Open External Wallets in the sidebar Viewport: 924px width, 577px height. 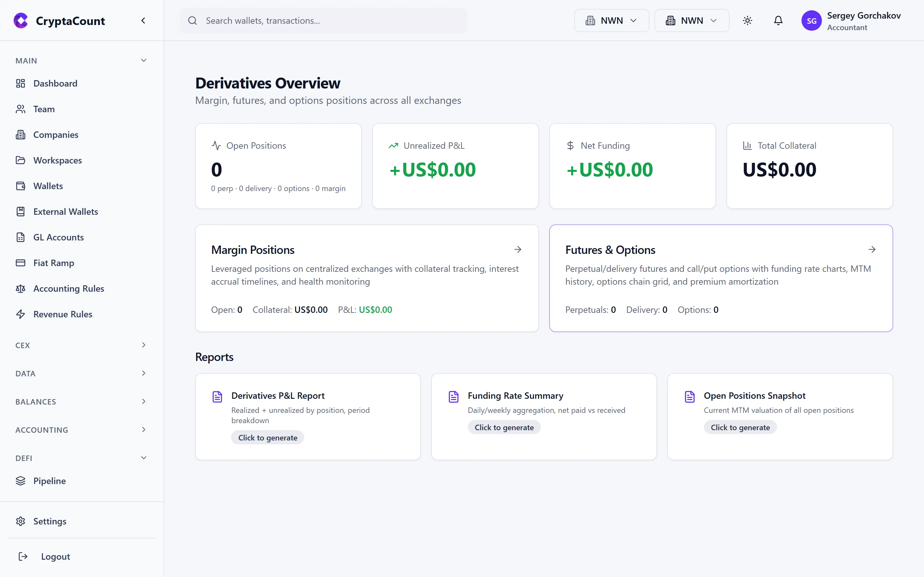coord(65,212)
